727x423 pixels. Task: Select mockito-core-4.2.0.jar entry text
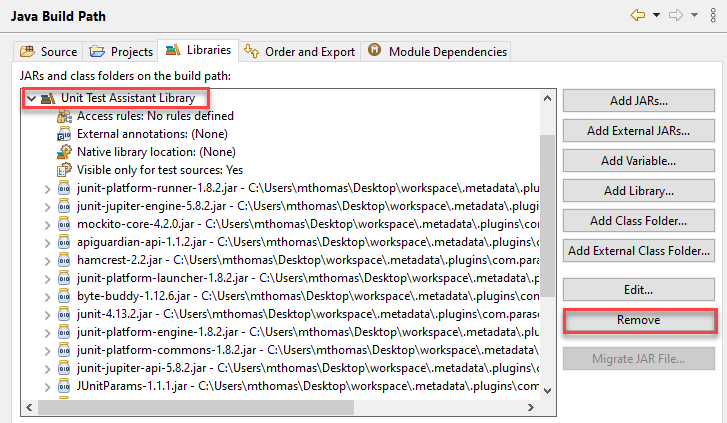(308, 224)
